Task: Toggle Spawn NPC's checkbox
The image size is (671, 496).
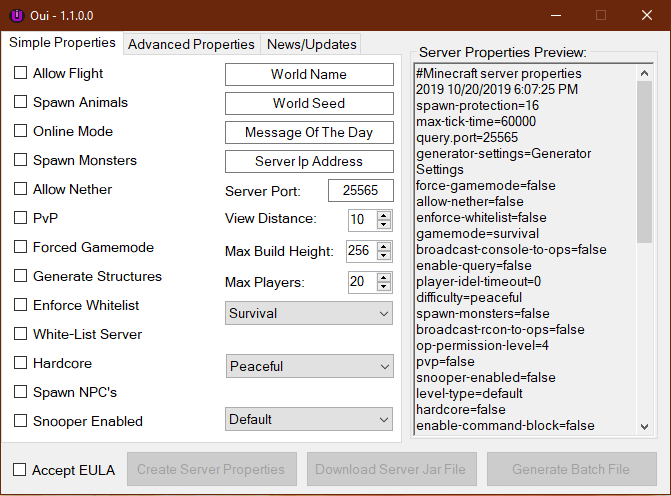Action: pyautogui.click(x=20, y=392)
